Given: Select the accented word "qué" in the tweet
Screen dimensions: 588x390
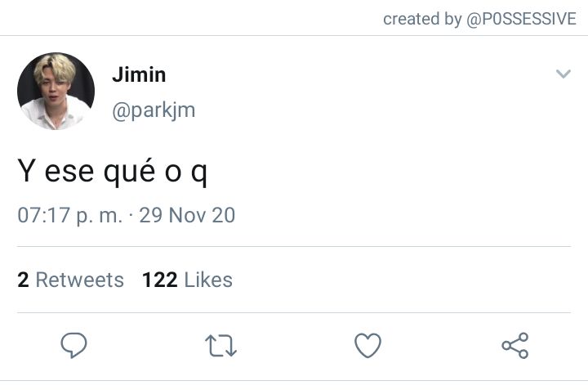Looking at the screenshot, I should 129,172.
